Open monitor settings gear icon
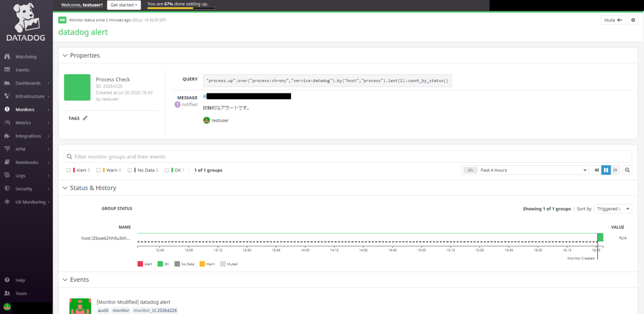 [633, 20]
